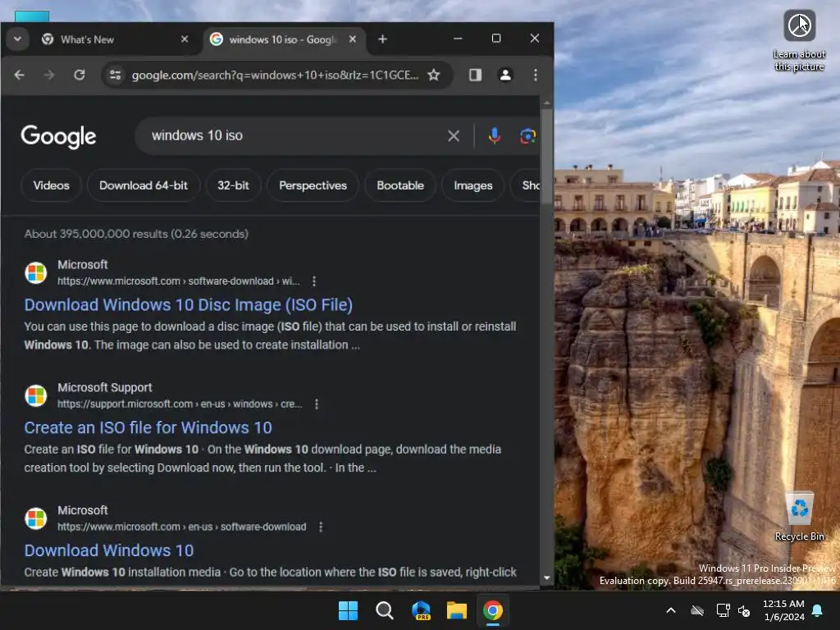Viewport: 840px width, 630px height.
Task: Select the windows 10 iso Google tab
Action: click(x=282, y=39)
